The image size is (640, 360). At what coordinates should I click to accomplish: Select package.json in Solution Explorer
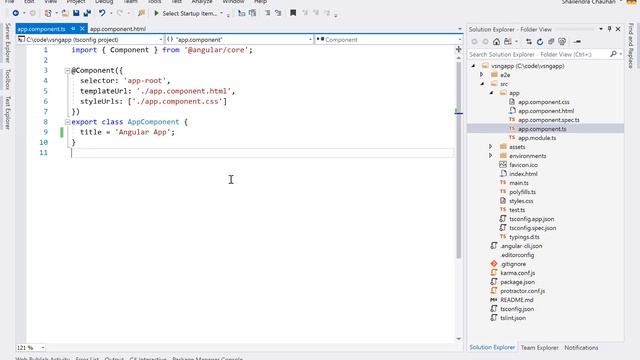(517, 282)
